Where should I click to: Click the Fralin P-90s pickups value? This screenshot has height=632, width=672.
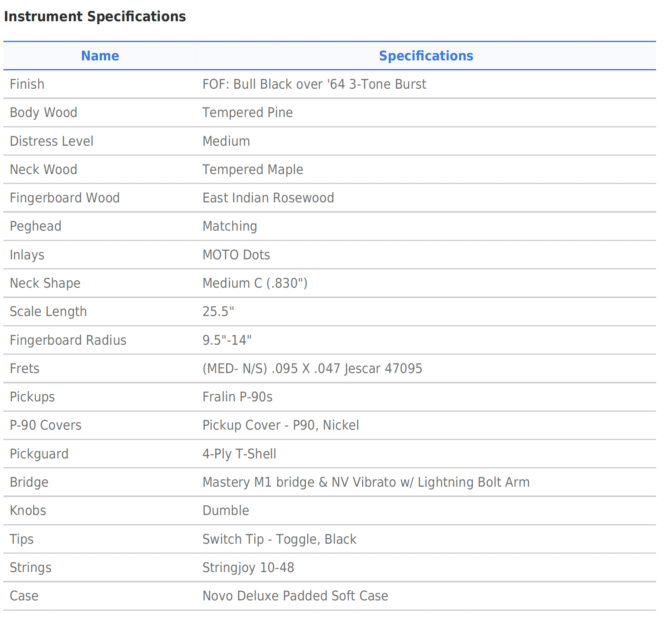pyautogui.click(x=237, y=397)
